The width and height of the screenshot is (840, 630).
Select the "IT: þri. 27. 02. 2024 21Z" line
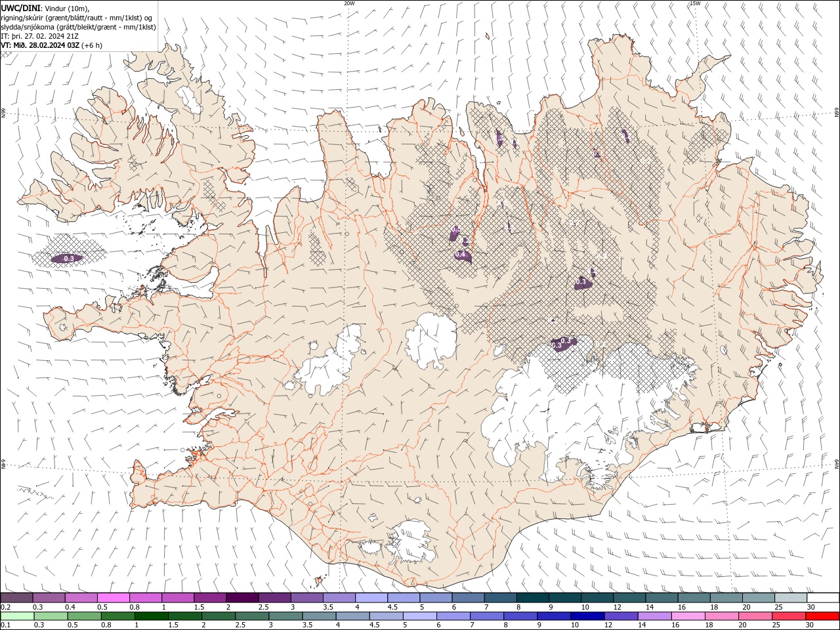click(x=39, y=36)
